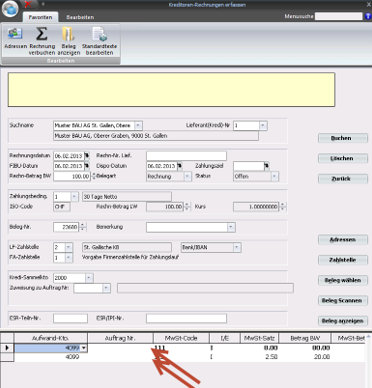Open LF-Zahlstelle dropdown
Viewport: 372px width, 388px height.
pos(69,247)
